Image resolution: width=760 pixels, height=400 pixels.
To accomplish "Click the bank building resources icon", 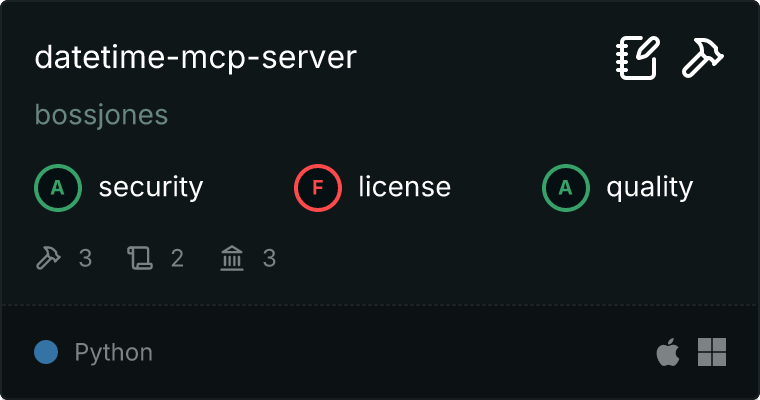I will (232, 259).
